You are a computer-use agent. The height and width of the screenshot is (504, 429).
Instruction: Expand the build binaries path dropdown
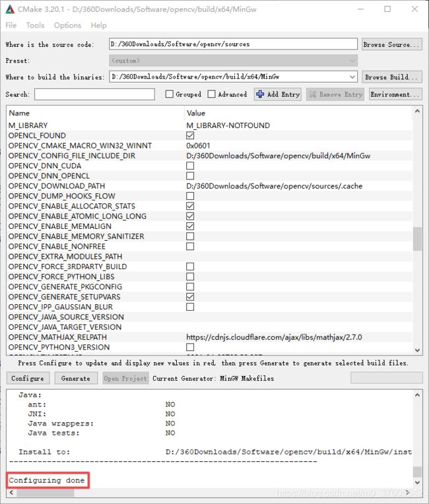(352, 77)
